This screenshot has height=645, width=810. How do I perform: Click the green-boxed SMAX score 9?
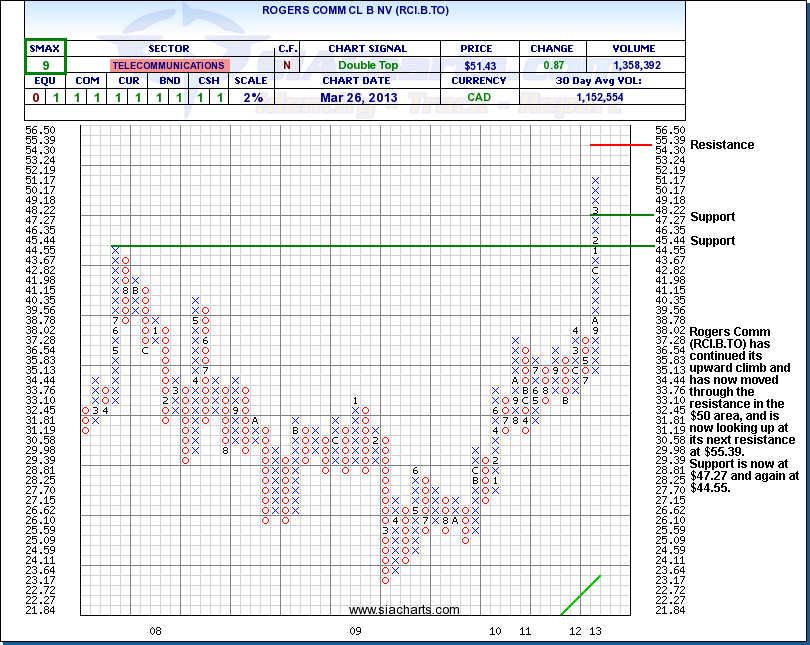(x=46, y=65)
